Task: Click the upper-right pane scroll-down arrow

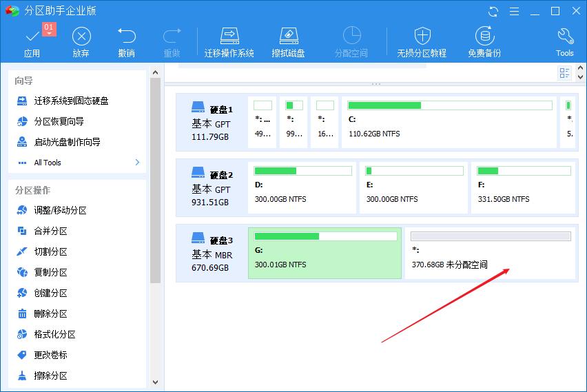Action: (580, 77)
